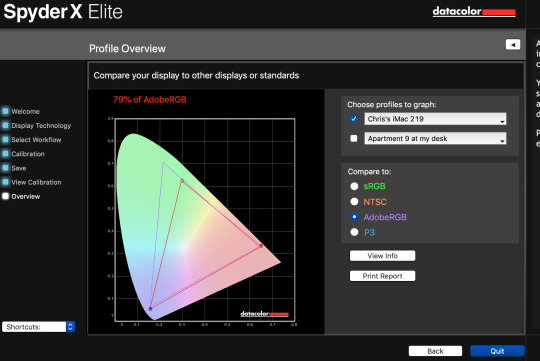Click the Save step indicator icon
The width and height of the screenshot is (540, 361).
[5, 168]
